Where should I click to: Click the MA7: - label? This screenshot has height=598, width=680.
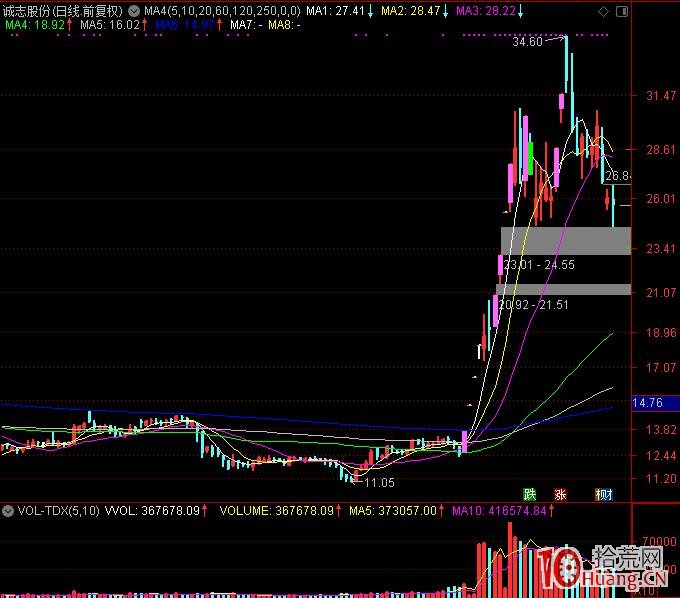point(246,25)
